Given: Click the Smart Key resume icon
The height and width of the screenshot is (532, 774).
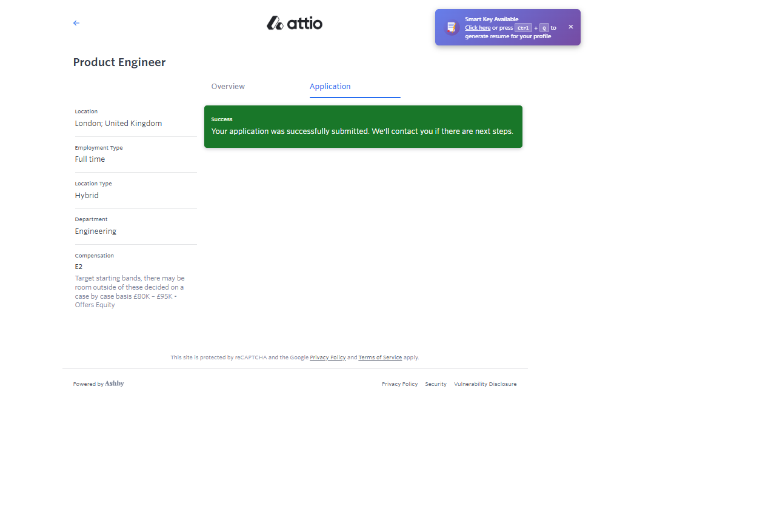Looking at the screenshot, I should [x=451, y=27].
